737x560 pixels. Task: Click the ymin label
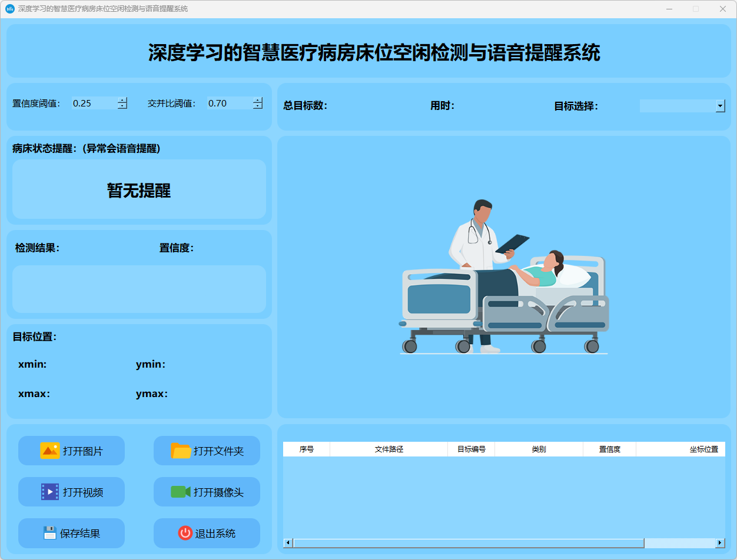pyautogui.click(x=151, y=365)
